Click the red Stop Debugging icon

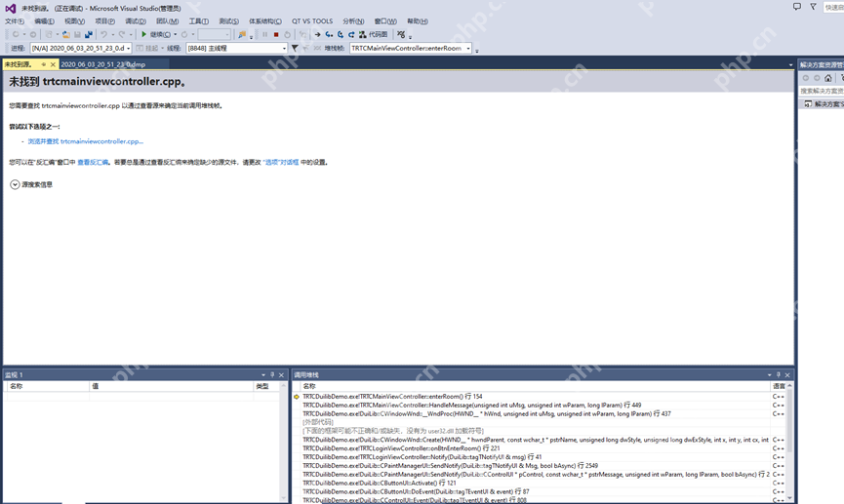coord(276,34)
